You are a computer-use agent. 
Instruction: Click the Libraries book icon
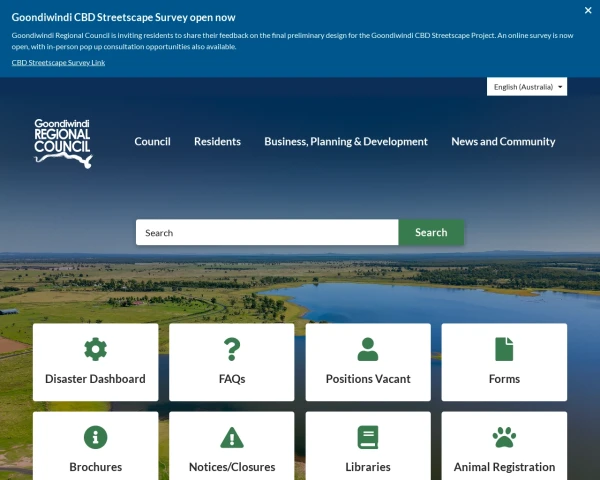click(368, 437)
